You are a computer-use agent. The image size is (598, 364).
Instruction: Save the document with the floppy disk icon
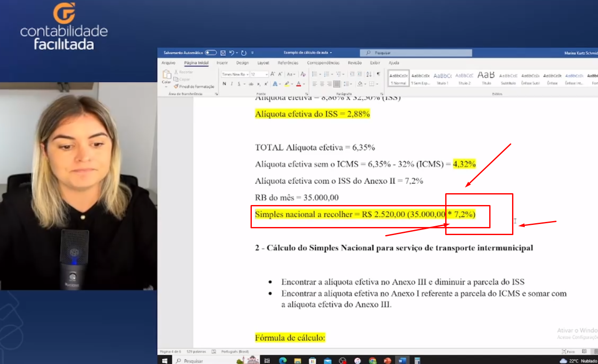[223, 53]
